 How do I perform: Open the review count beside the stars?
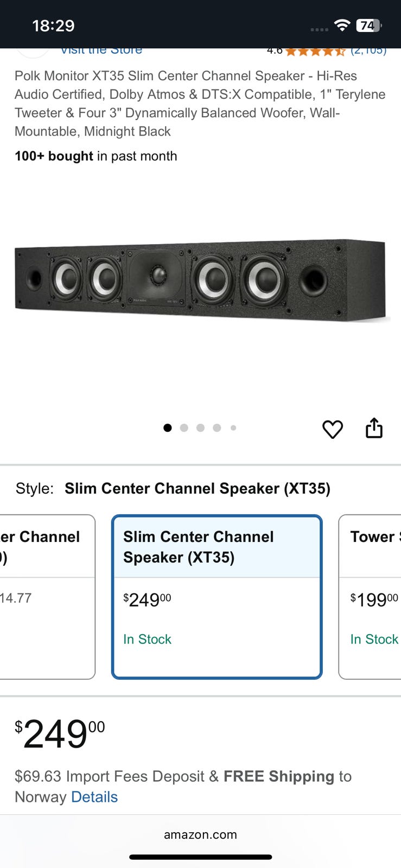[368, 52]
